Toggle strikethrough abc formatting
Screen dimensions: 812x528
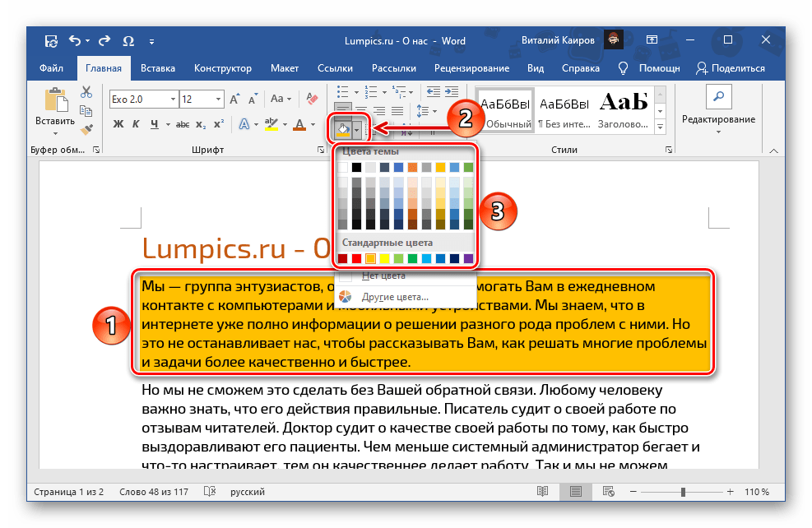pos(178,124)
